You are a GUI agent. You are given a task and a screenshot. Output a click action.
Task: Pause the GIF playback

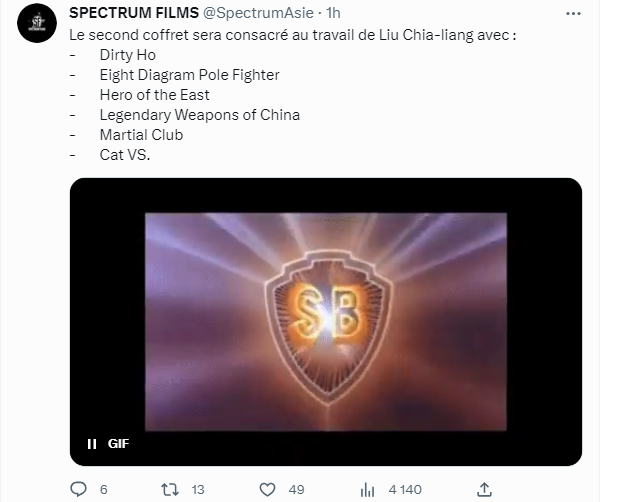coord(92,444)
